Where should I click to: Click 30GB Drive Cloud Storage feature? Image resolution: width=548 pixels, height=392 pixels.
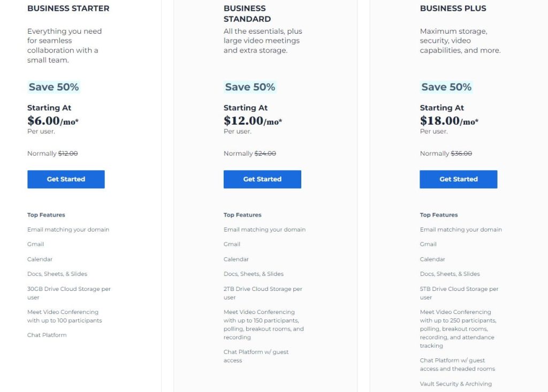(x=69, y=293)
